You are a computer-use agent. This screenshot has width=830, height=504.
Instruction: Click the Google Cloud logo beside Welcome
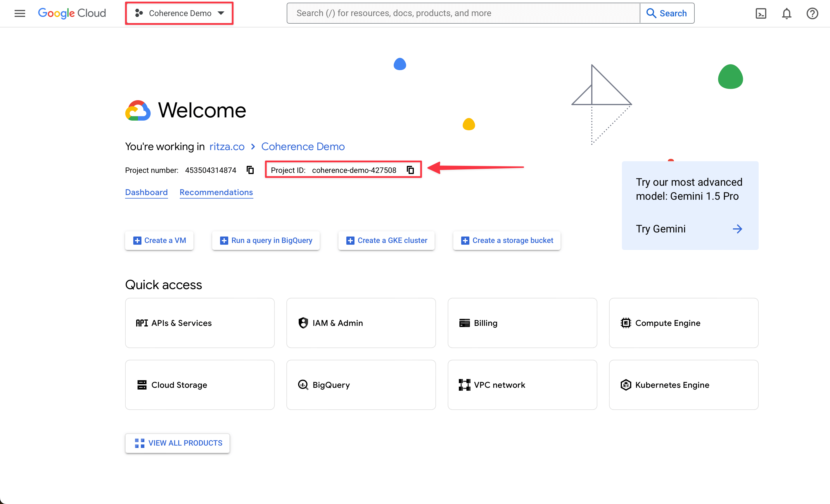(137, 110)
